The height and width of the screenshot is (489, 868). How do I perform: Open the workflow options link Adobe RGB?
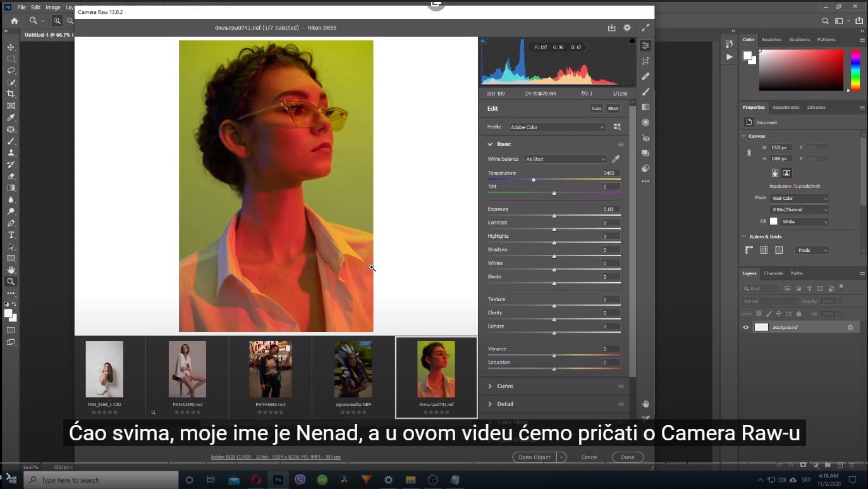[x=276, y=457]
